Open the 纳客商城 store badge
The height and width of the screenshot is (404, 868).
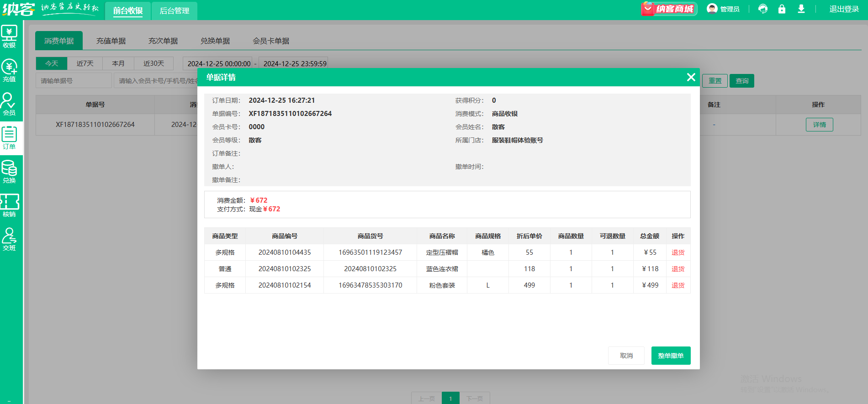[x=669, y=9]
